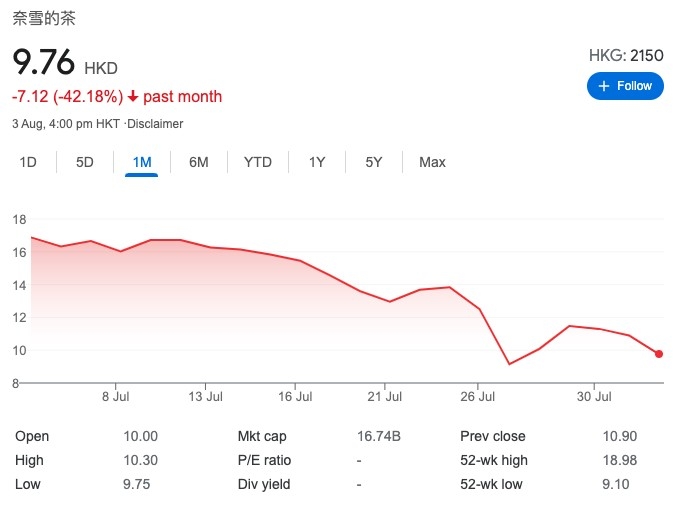Click the 30 Jul axis label

[594, 397]
